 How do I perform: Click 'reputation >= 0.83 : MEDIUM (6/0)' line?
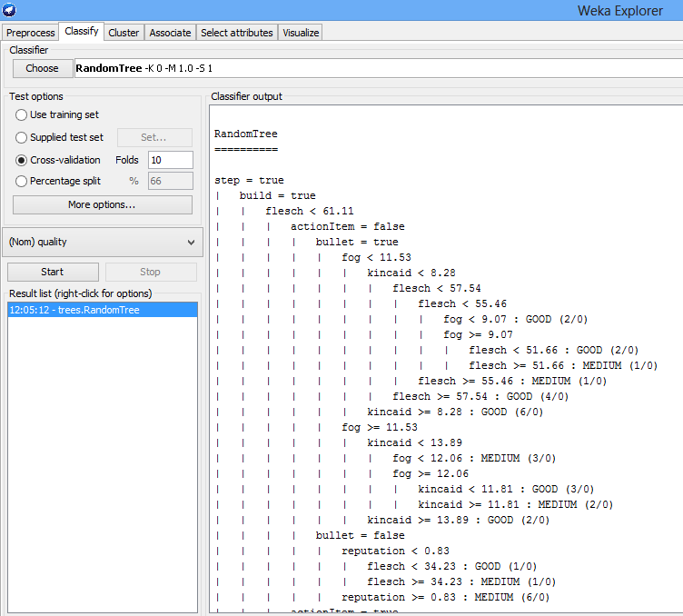445,597
